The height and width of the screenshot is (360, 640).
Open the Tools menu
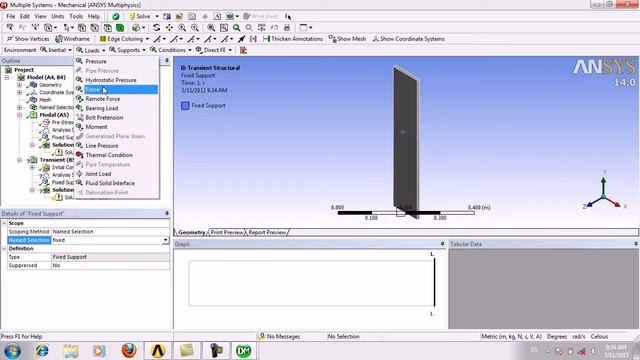(x=76, y=16)
